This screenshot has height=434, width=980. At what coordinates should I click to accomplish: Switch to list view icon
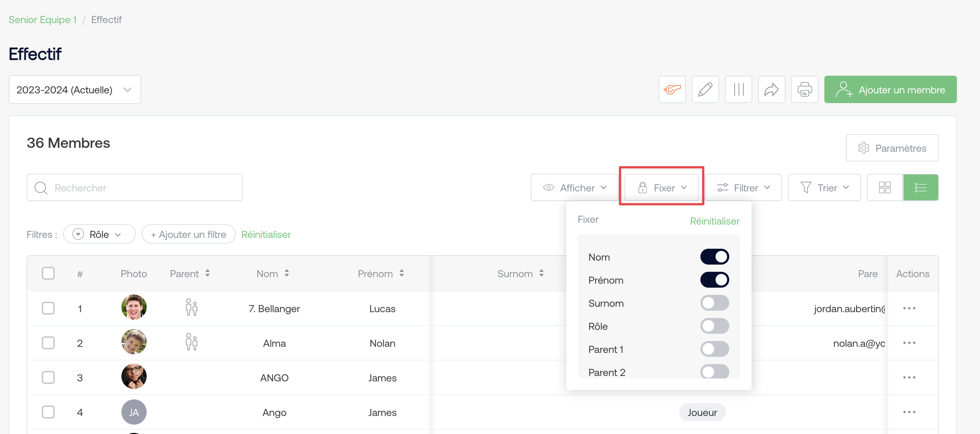point(920,188)
